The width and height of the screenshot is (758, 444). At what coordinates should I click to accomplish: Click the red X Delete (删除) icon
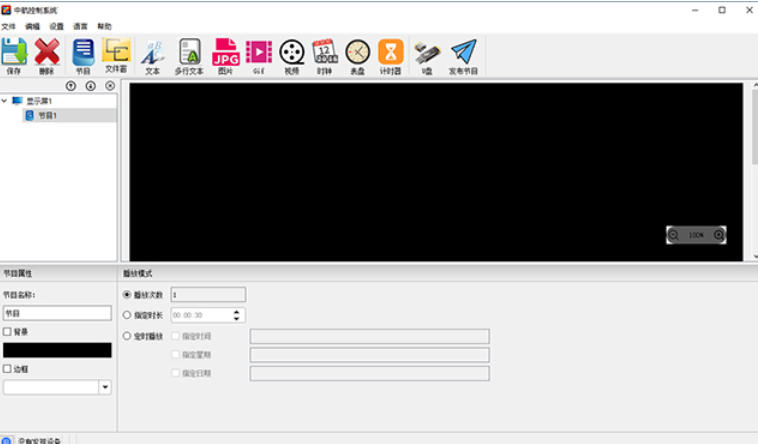pyautogui.click(x=47, y=55)
